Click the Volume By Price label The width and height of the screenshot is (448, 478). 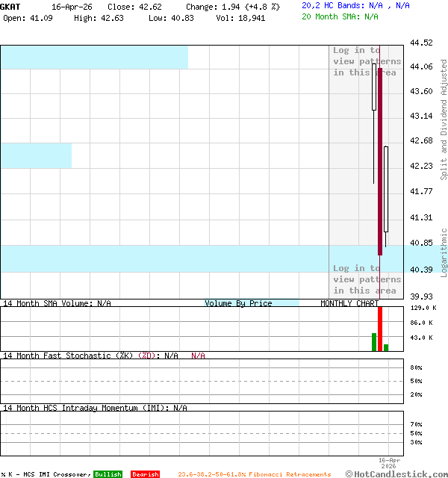(x=238, y=303)
